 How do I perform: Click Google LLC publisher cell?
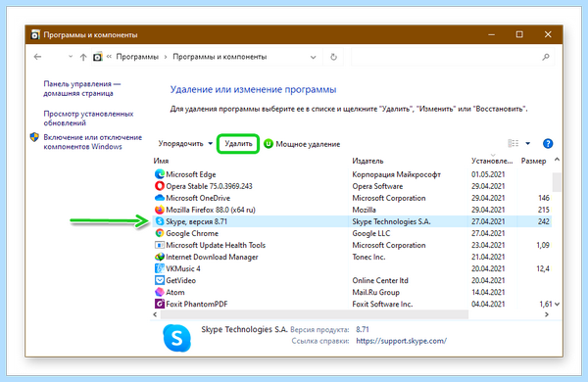click(370, 233)
